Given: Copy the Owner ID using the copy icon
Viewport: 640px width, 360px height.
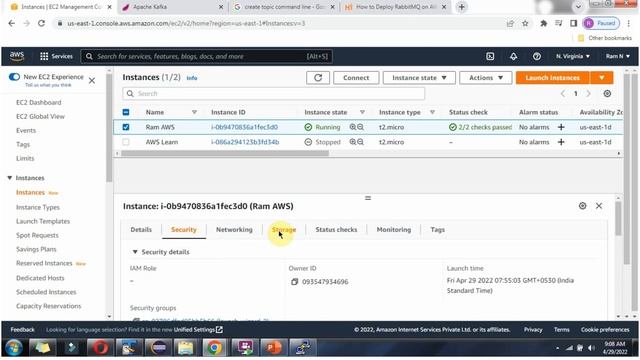Looking at the screenshot, I should click(x=294, y=282).
